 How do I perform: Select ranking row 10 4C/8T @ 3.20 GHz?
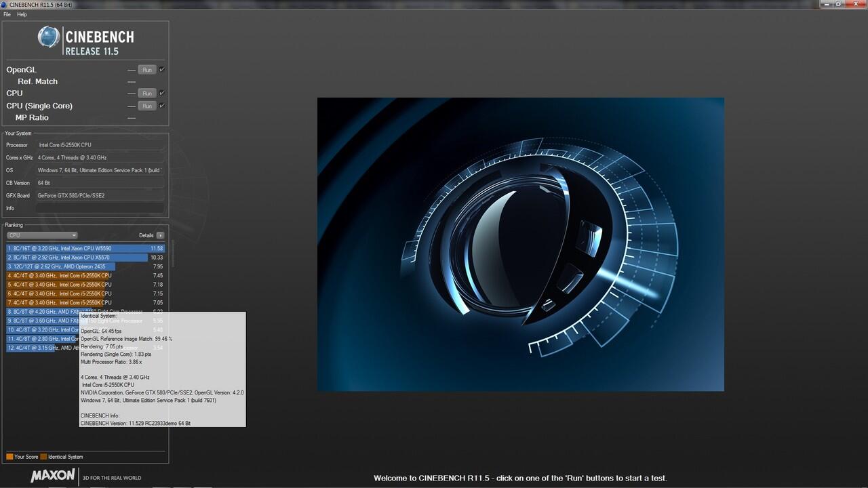pyautogui.click(x=43, y=329)
